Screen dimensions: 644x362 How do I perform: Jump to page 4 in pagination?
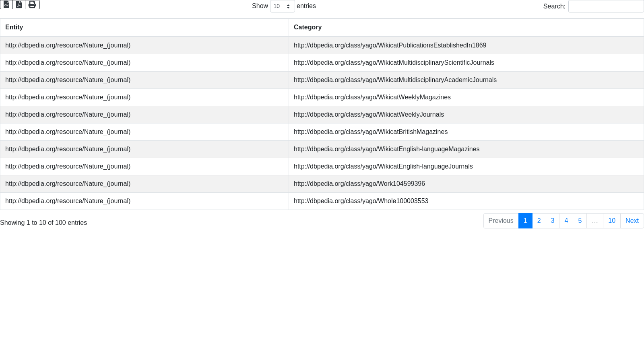(566, 221)
